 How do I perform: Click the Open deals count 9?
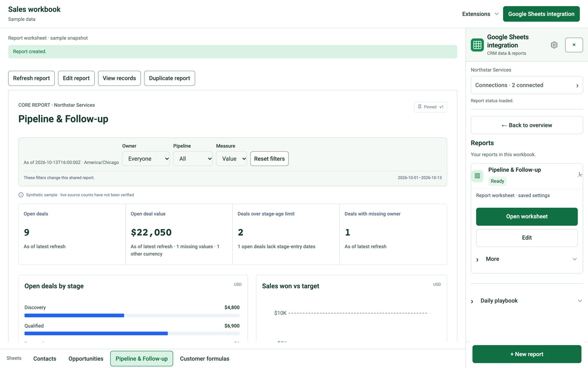26,233
